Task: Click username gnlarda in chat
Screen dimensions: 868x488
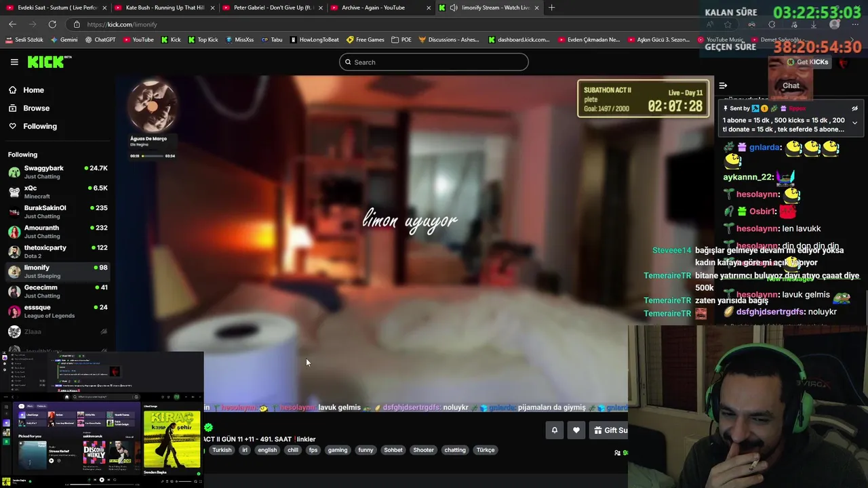Action: click(764, 147)
